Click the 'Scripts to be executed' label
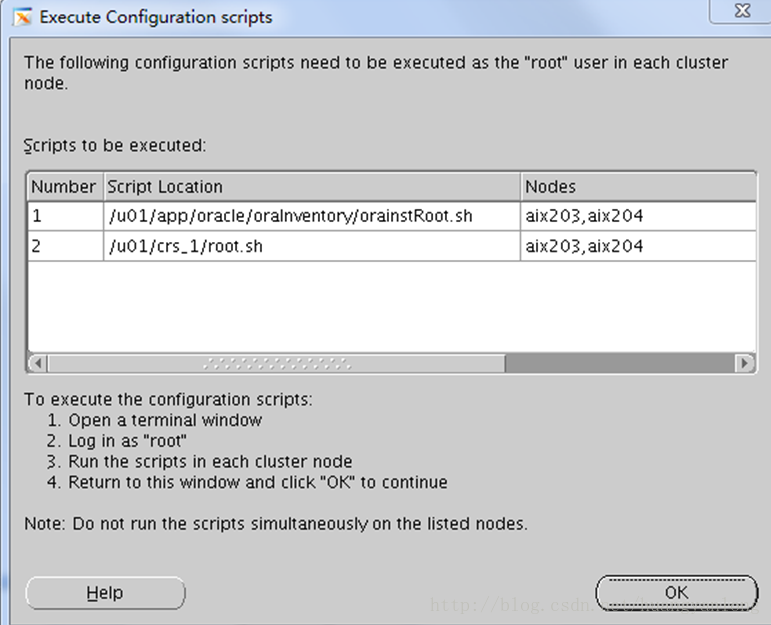Viewport: 771px width, 625px height. [x=115, y=146]
